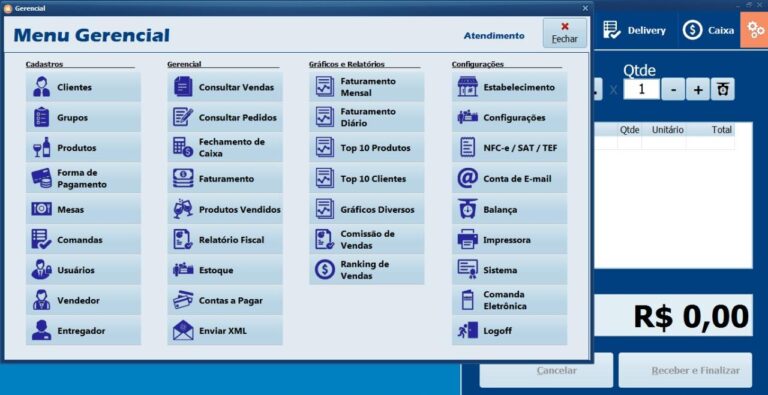Close the Gerencial window via title bar X

click(585, 8)
